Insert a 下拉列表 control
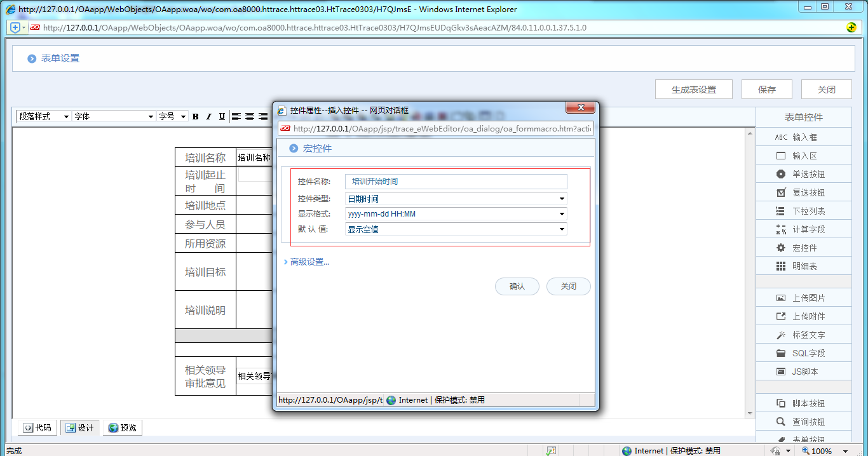The width and height of the screenshot is (868, 456). [x=803, y=210]
